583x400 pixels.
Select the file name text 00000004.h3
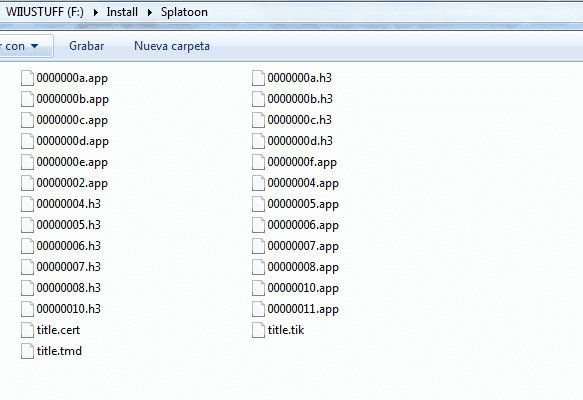[x=68, y=204]
